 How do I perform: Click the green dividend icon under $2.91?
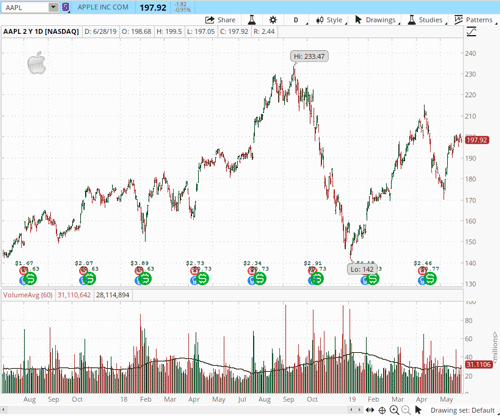pos(317,278)
